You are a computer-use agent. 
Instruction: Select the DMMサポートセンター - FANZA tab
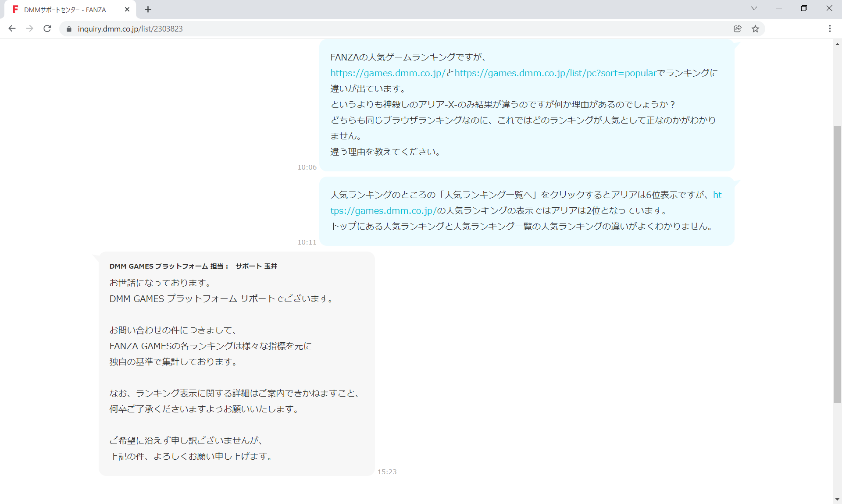point(70,10)
